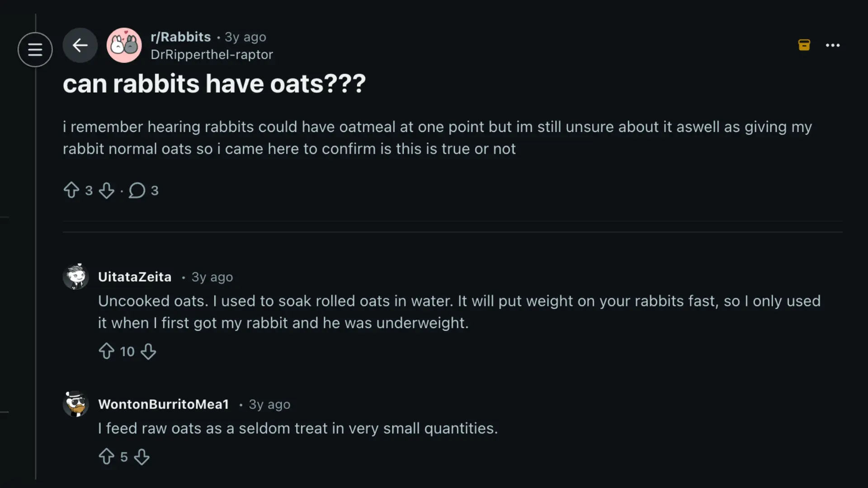View UitataZeita's profile
The image size is (868, 488).
[134, 277]
